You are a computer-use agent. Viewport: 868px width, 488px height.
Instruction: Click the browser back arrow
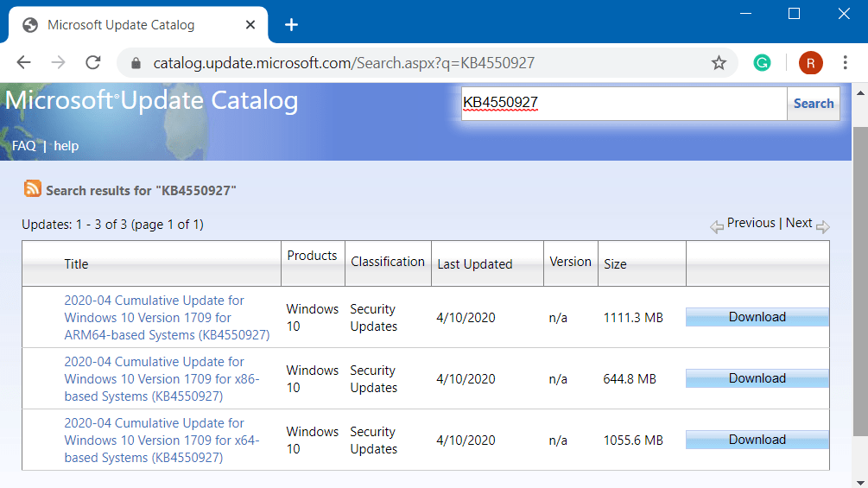pos(24,62)
